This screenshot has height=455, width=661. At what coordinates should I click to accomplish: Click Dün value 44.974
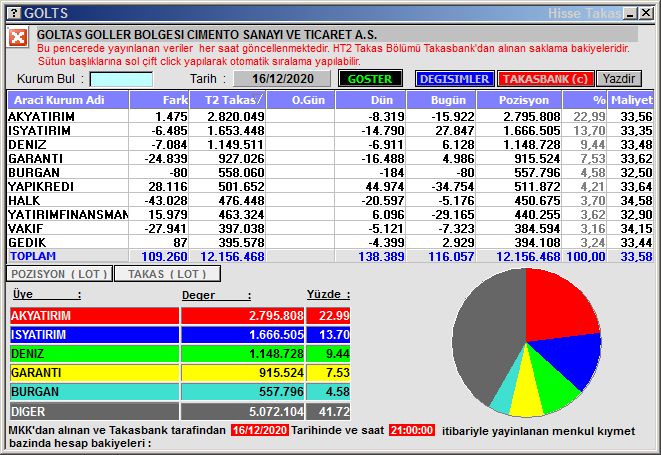coord(385,186)
